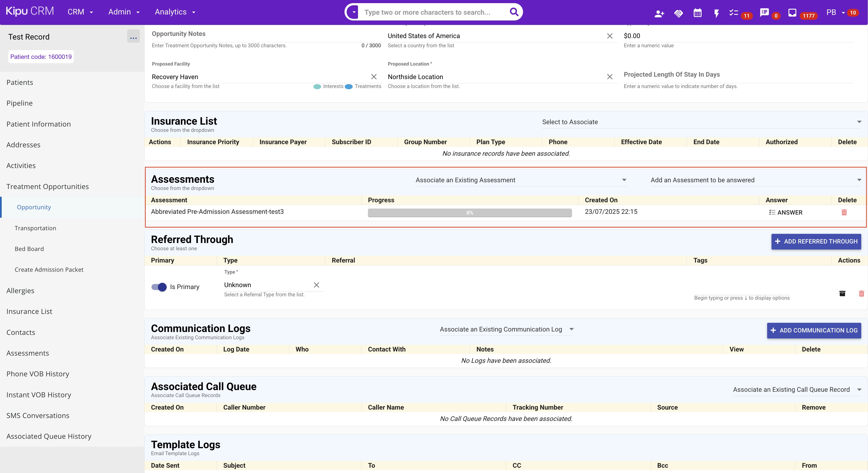Open the calendar icon in top bar
This screenshot has height=473, width=868.
pos(697,13)
